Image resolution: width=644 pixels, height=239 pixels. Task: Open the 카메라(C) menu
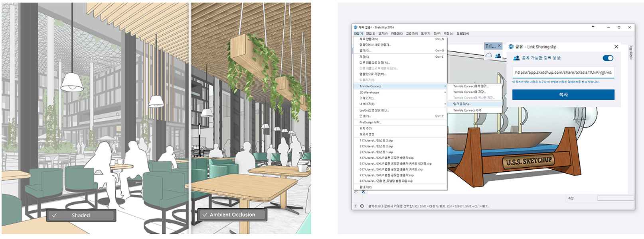(397, 33)
